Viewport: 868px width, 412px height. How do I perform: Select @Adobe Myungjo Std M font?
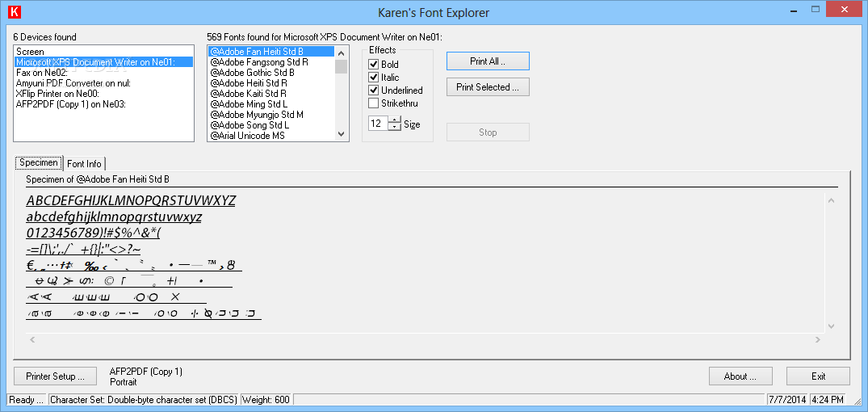(271, 115)
